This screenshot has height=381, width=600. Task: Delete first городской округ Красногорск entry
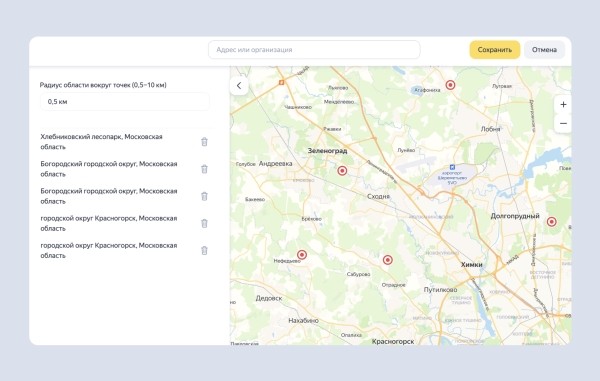coord(204,223)
